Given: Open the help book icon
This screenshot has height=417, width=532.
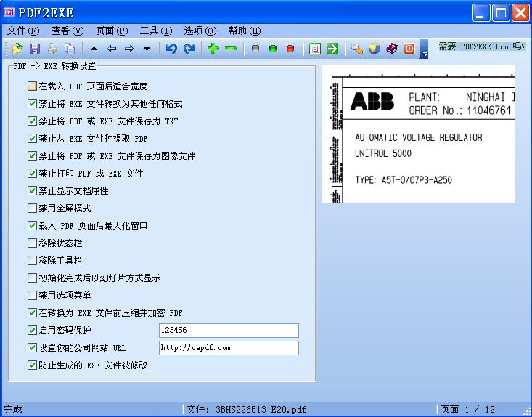Looking at the screenshot, I should click(x=392, y=49).
